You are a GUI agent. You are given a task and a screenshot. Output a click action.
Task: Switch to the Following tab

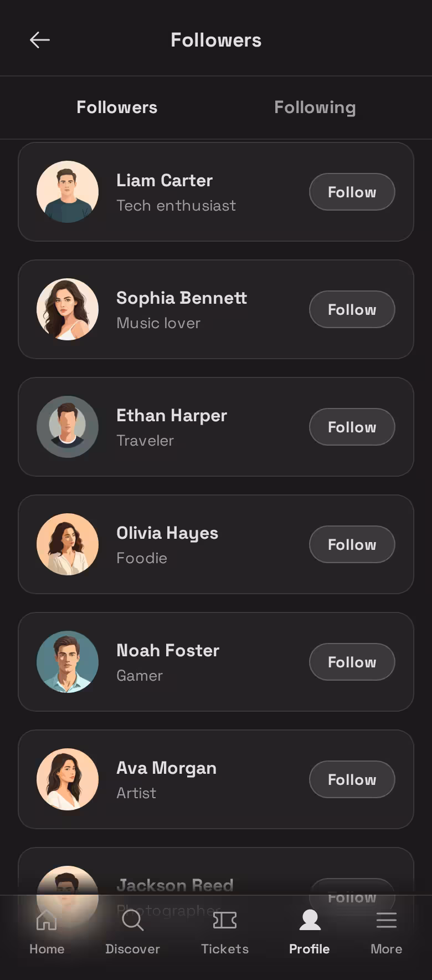coord(315,108)
